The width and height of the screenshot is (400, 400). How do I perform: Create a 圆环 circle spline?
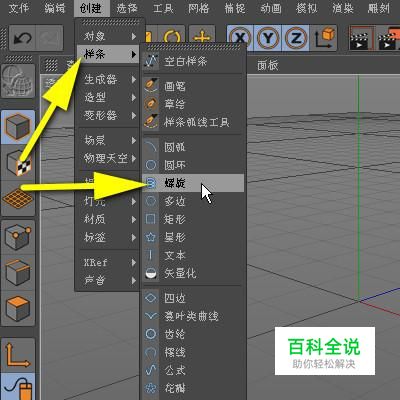pyautogui.click(x=193, y=165)
